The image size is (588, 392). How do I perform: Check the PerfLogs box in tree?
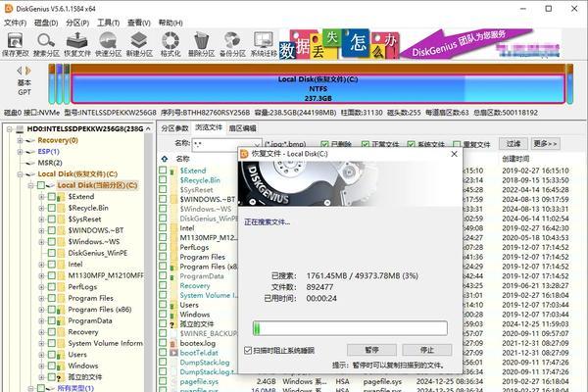tap(52, 287)
